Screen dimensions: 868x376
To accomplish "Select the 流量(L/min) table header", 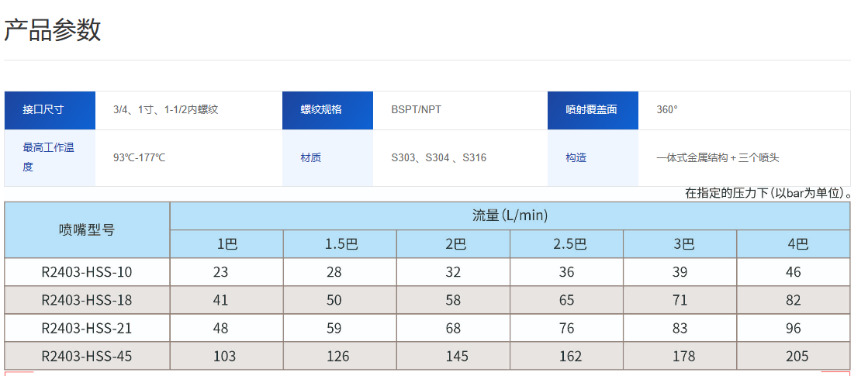I will point(510,216).
